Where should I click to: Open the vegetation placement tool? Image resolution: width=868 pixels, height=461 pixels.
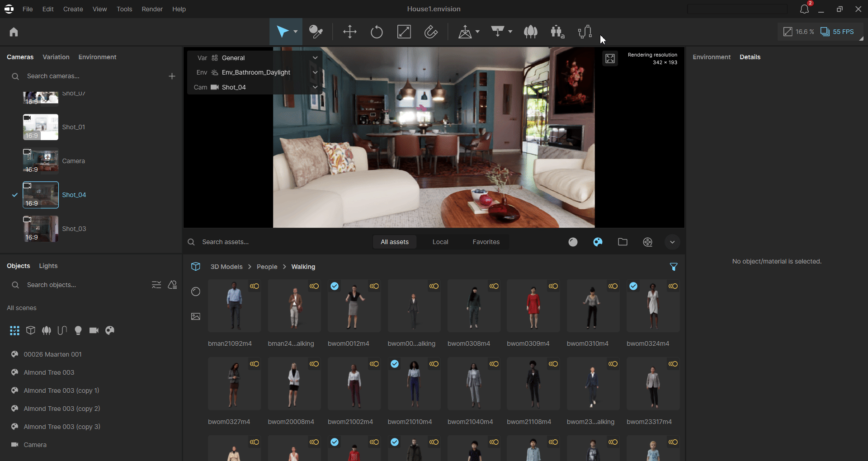point(531,32)
